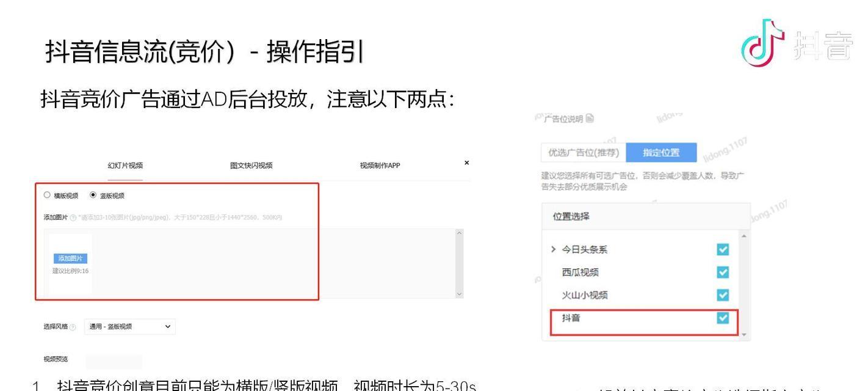Toggle the 今日头条系 checkbox
Viewport: 868px width, 391px height.
point(723,249)
